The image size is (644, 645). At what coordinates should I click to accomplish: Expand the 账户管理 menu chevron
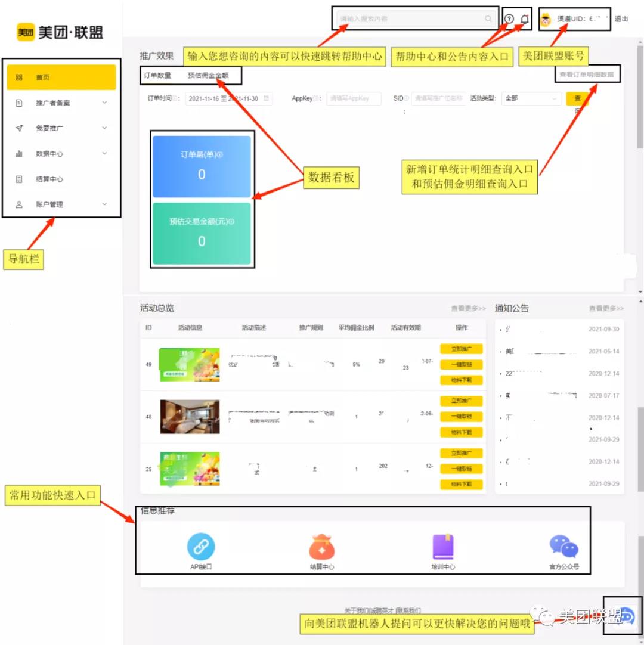[104, 204]
